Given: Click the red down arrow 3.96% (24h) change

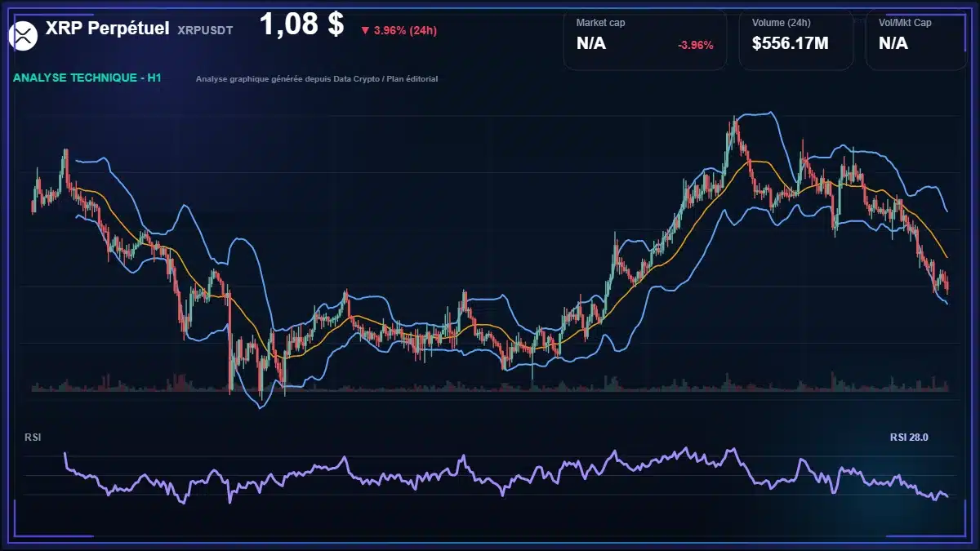Looking at the screenshot, I should pyautogui.click(x=399, y=30).
